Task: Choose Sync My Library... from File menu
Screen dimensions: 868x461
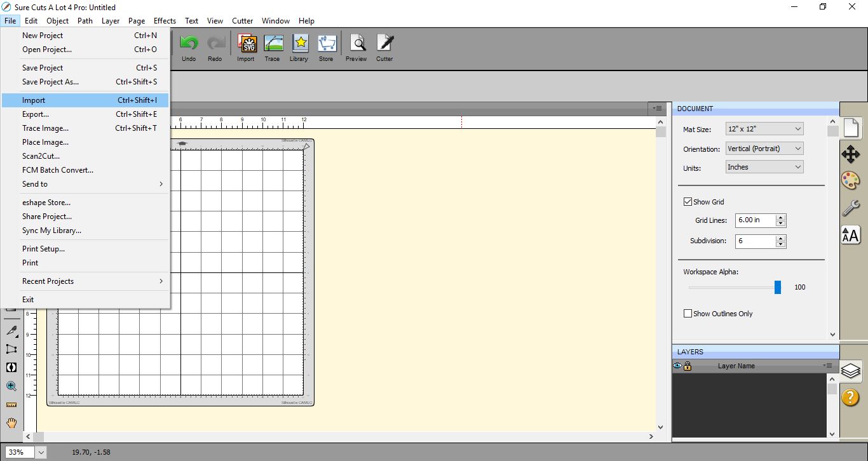Action: point(85,230)
